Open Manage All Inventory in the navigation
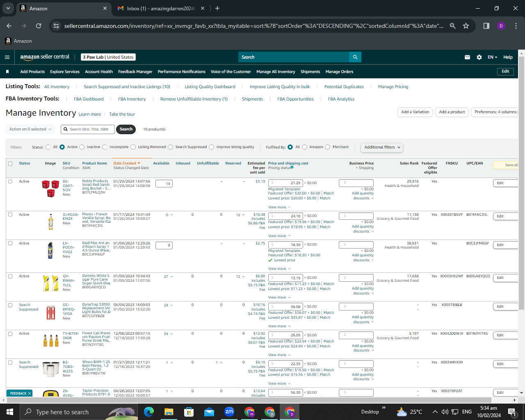This screenshot has width=525, height=420. (x=276, y=72)
